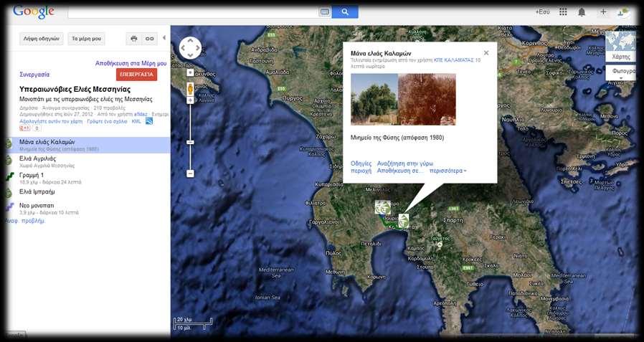644x342 pixels.
Task: Click the olive marker left of the bubble-tail marker
Action: pos(383,207)
